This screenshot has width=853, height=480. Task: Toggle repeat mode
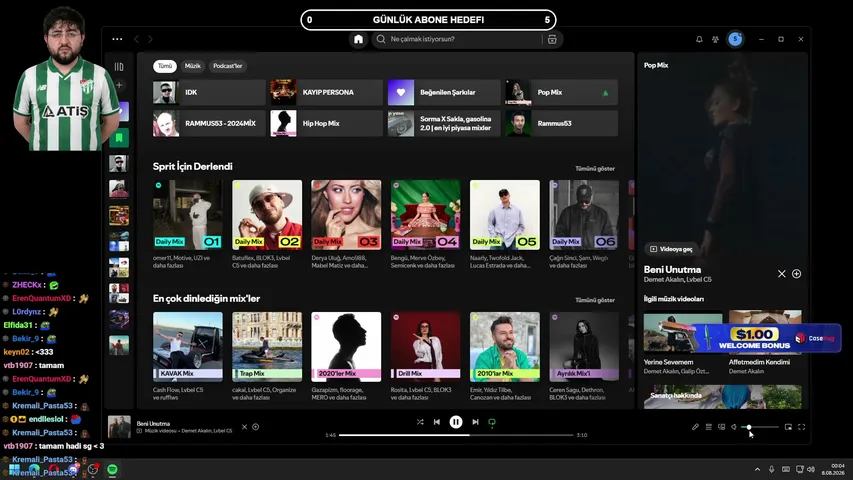coord(492,422)
